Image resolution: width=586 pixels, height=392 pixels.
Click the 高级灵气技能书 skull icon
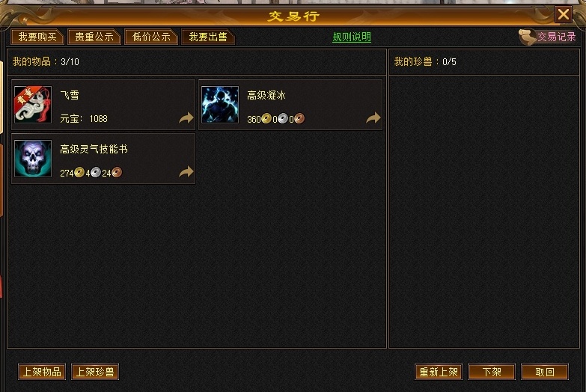(33, 159)
